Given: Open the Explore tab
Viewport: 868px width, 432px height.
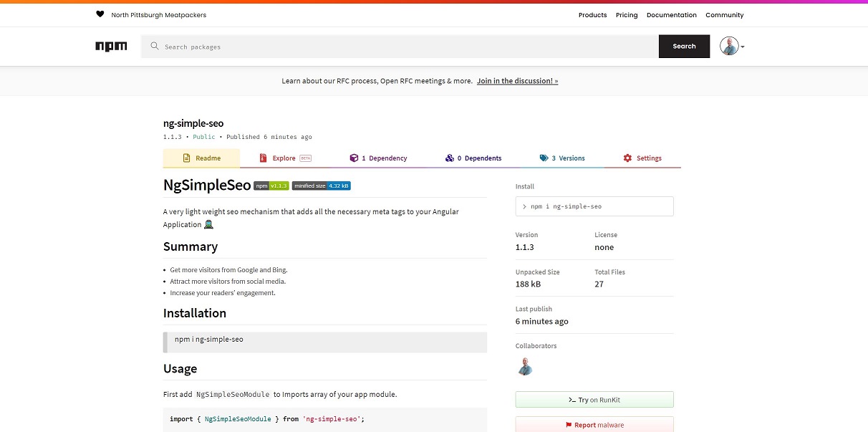Looking at the screenshot, I should point(285,158).
